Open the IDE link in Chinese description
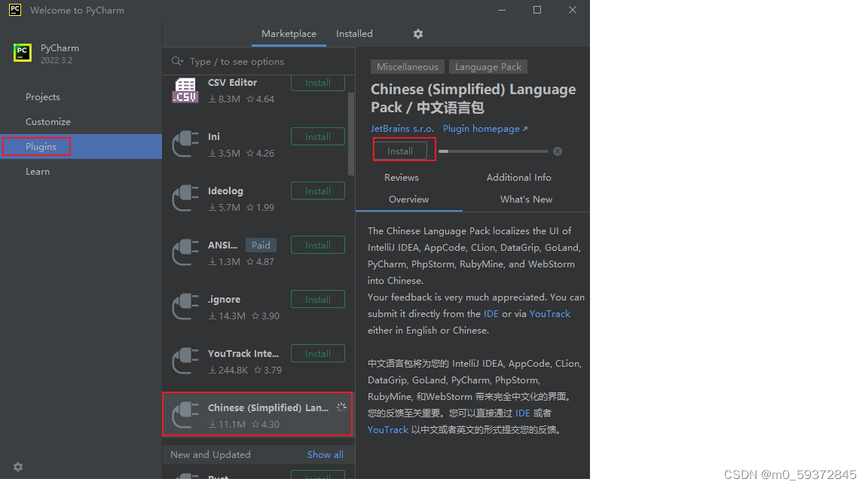Image resolution: width=868 pixels, height=488 pixels. tap(523, 413)
